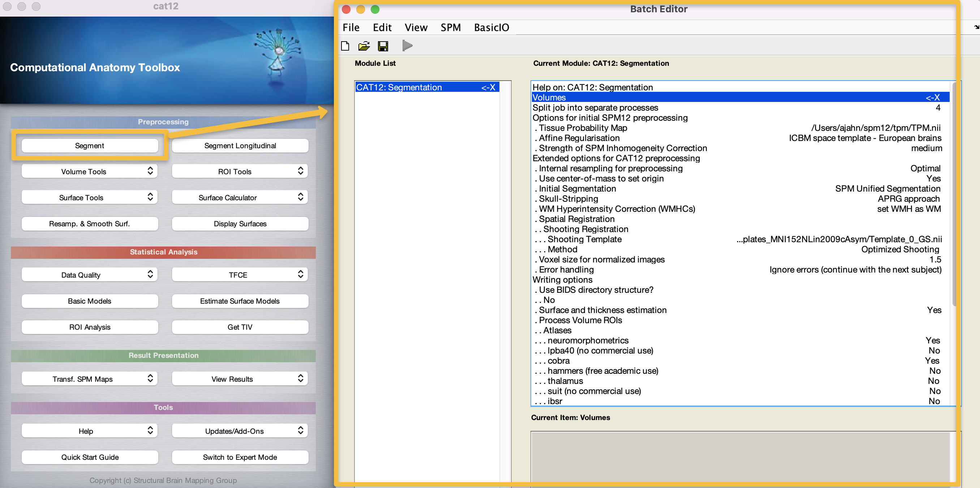Select Internal resampling for preprocessing row

pos(740,168)
